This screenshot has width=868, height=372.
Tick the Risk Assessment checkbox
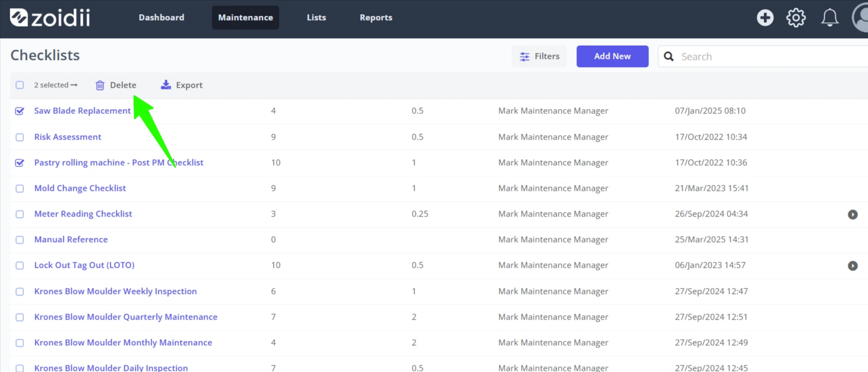(x=20, y=137)
